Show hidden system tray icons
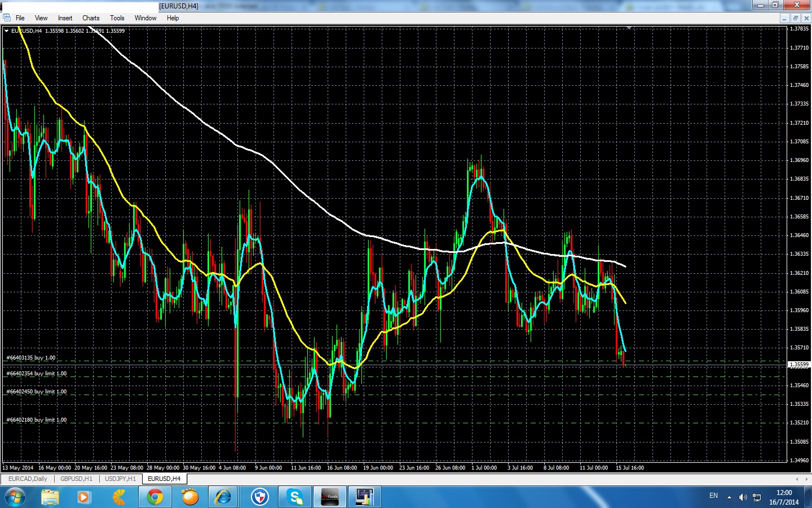The height and width of the screenshot is (508, 812). [x=729, y=497]
